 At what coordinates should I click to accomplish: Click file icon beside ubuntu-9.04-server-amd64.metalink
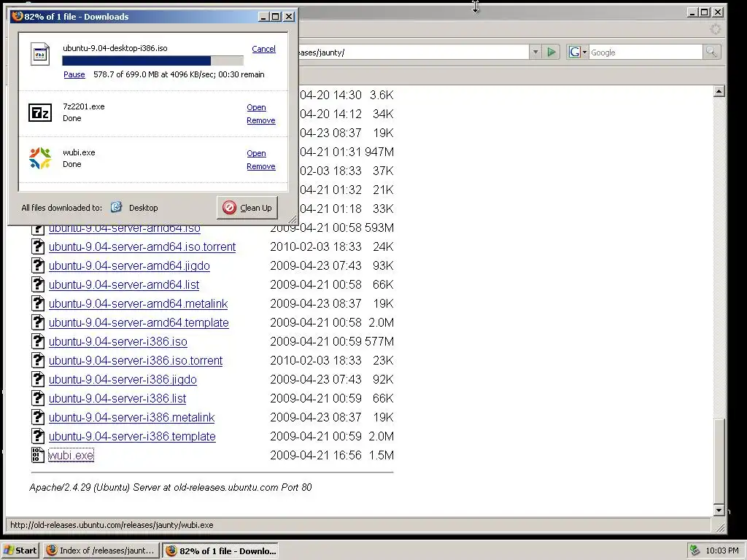[x=38, y=303]
